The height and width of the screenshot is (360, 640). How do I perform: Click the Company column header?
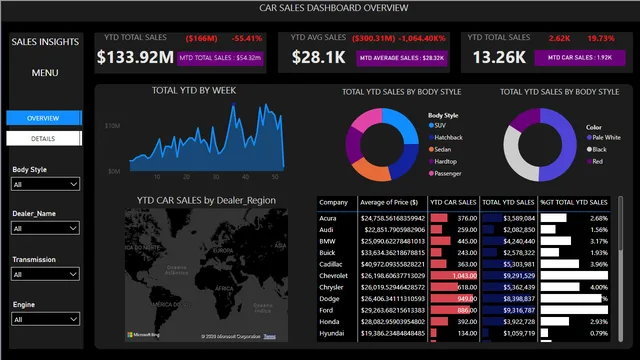click(x=333, y=202)
